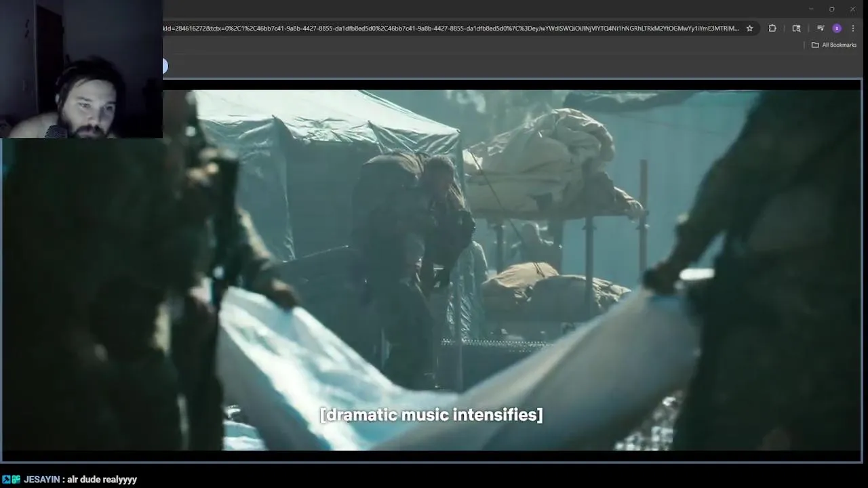Open the Chrome extensions puzzle menu
Screen dimensions: 868x488
pyautogui.click(x=772, y=28)
